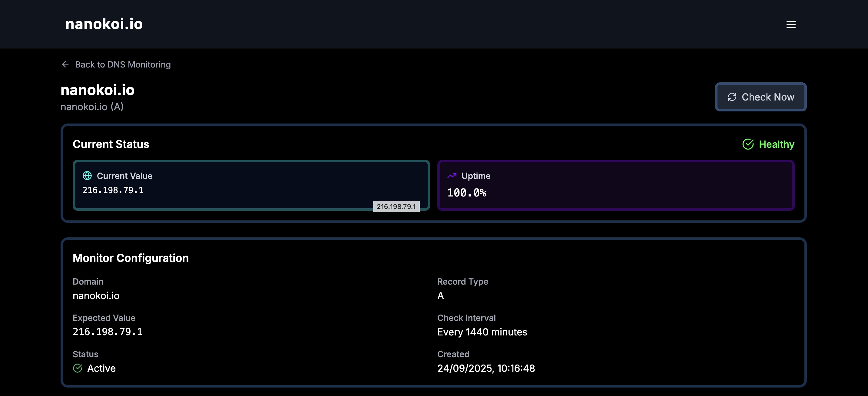Click the Created date 24/09/2025 value

click(x=485, y=368)
